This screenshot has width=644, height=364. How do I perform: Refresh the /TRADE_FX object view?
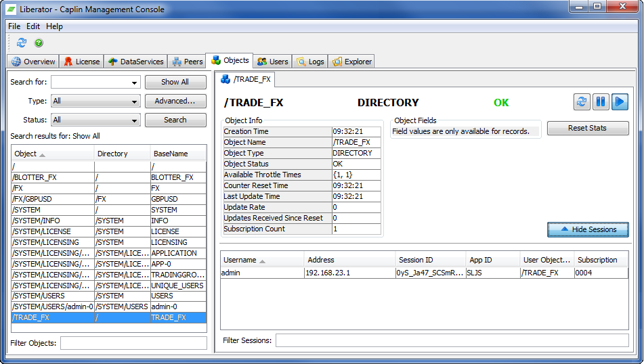582,101
